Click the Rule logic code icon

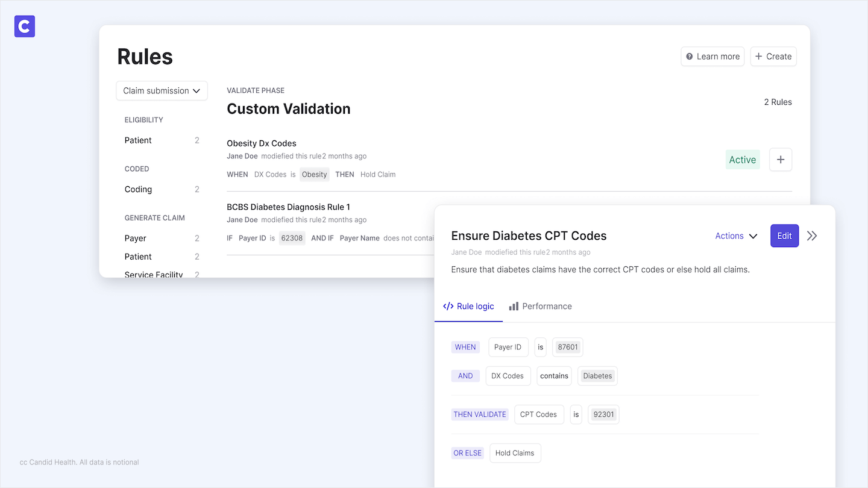pos(448,306)
